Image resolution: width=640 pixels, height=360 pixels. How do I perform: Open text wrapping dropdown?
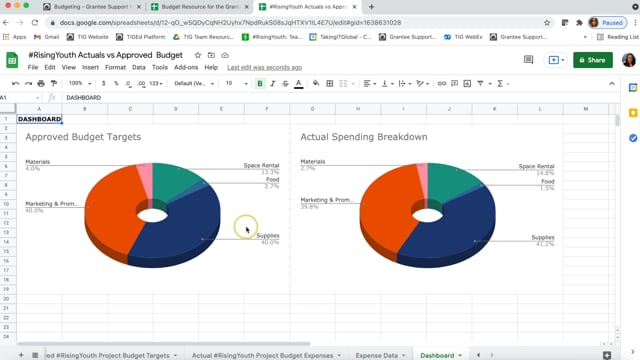pyautogui.click(x=404, y=84)
